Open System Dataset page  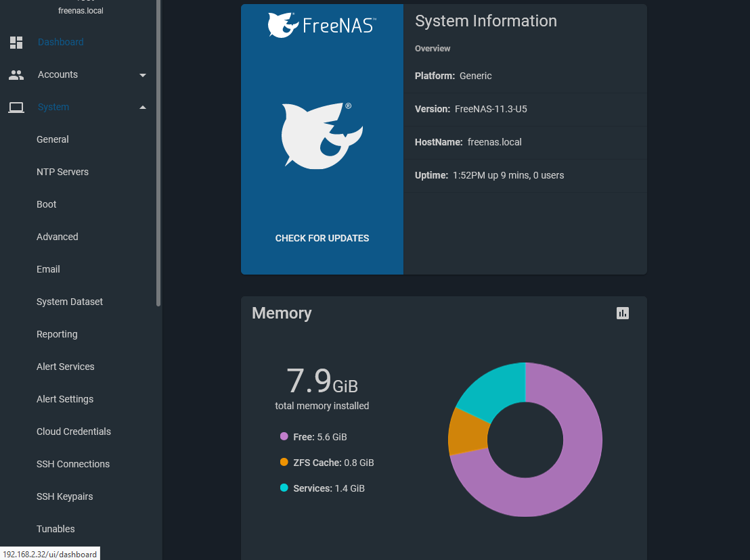pyautogui.click(x=70, y=302)
